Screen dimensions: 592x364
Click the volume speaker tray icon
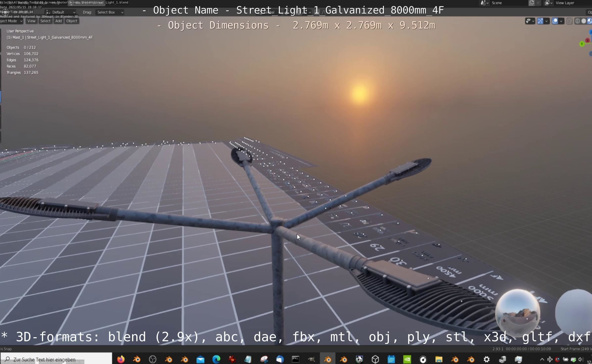click(581, 359)
